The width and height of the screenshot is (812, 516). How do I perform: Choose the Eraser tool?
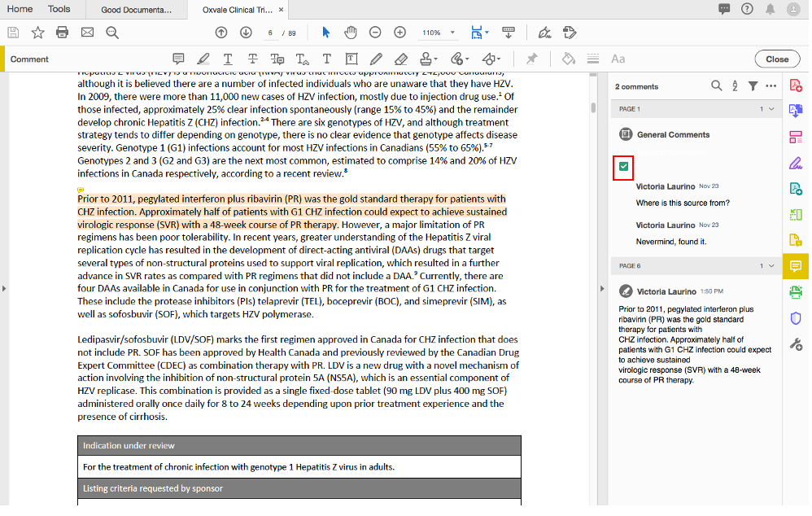(401, 59)
